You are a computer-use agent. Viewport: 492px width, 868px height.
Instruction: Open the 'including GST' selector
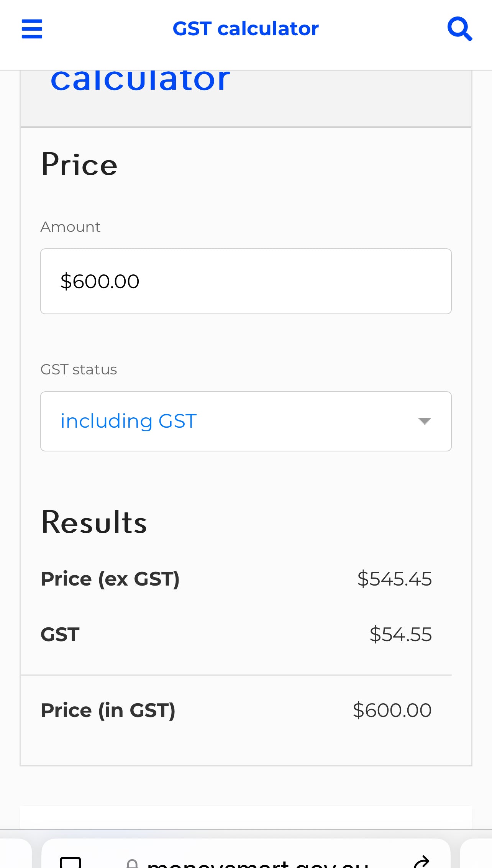coord(246,421)
